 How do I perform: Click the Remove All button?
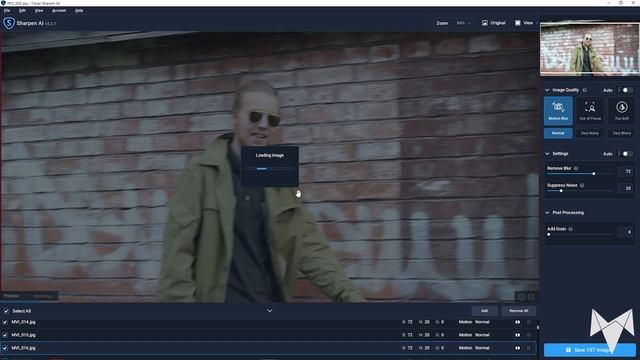(x=518, y=311)
